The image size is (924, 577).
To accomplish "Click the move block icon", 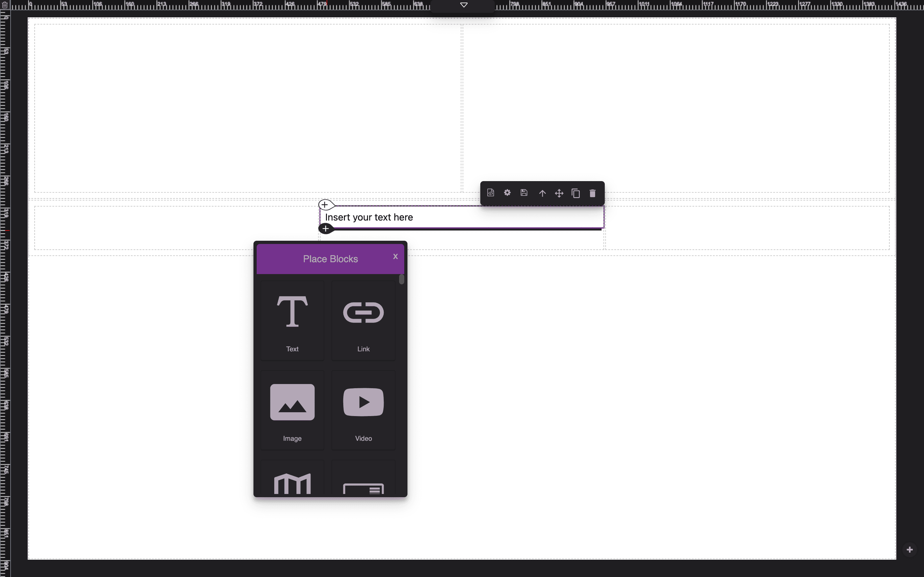I will [x=559, y=193].
